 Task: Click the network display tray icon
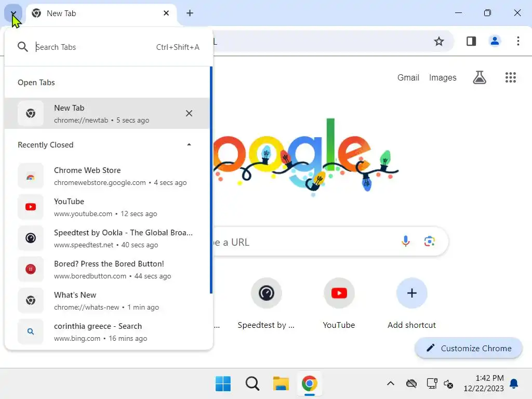pos(432,384)
